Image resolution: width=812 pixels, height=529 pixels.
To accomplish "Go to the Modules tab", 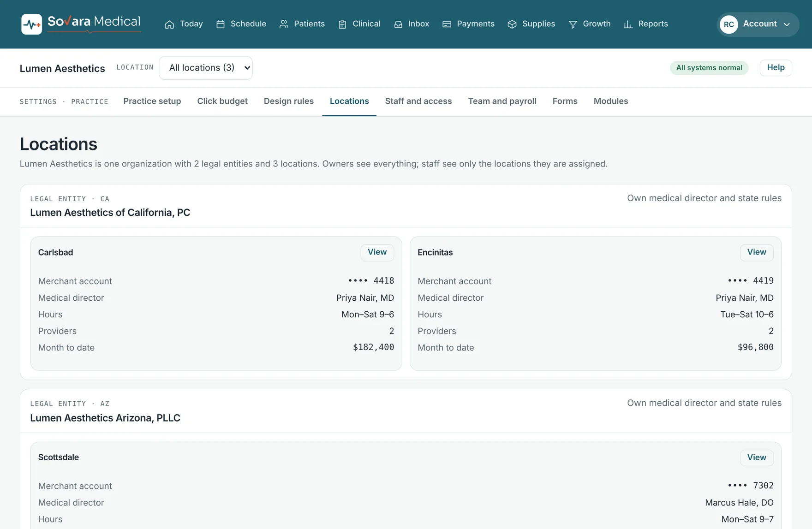I will click(x=611, y=101).
